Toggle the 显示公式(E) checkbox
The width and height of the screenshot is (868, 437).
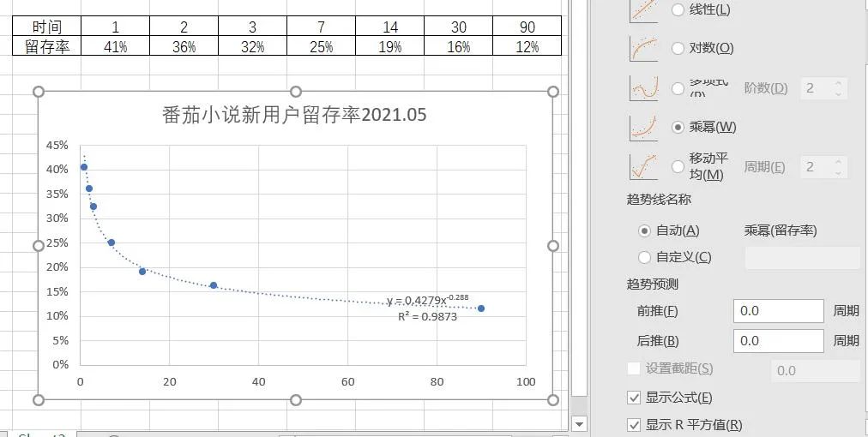tap(634, 398)
